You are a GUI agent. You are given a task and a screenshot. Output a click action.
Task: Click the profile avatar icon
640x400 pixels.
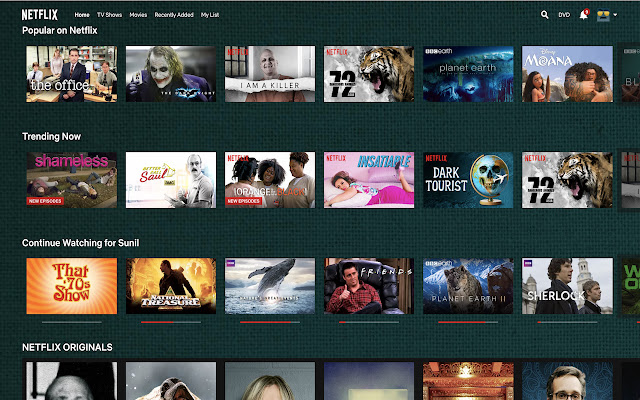tap(603, 15)
